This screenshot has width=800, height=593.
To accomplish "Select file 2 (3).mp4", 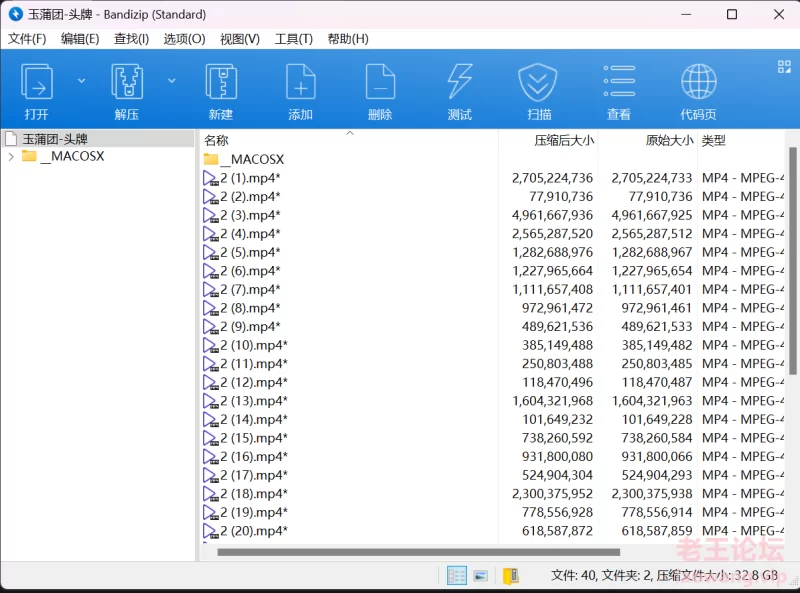I will tap(251, 215).
